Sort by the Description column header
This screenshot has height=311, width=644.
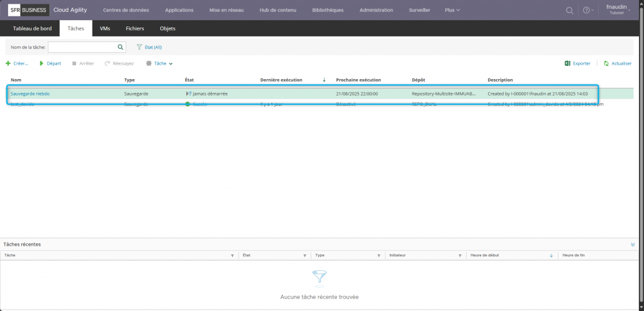[500, 80]
